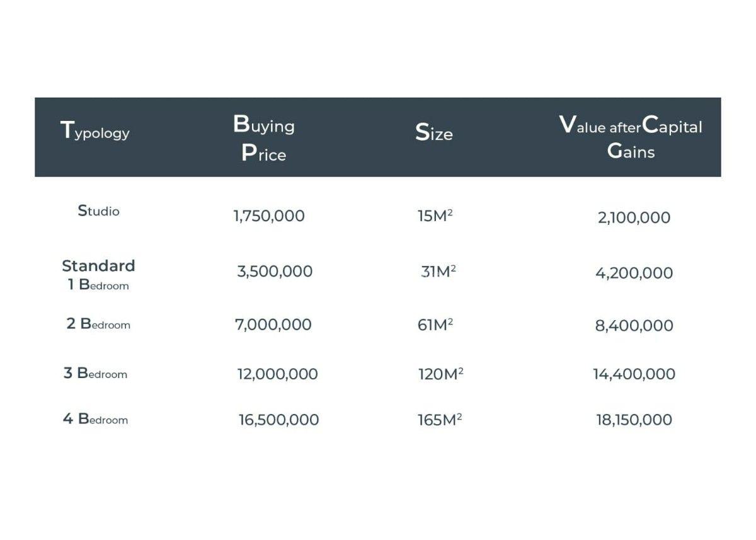Image resolution: width=756 pixels, height=540 pixels.
Task: Select the 61M² size cell
Action: pyautogui.click(x=435, y=325)
